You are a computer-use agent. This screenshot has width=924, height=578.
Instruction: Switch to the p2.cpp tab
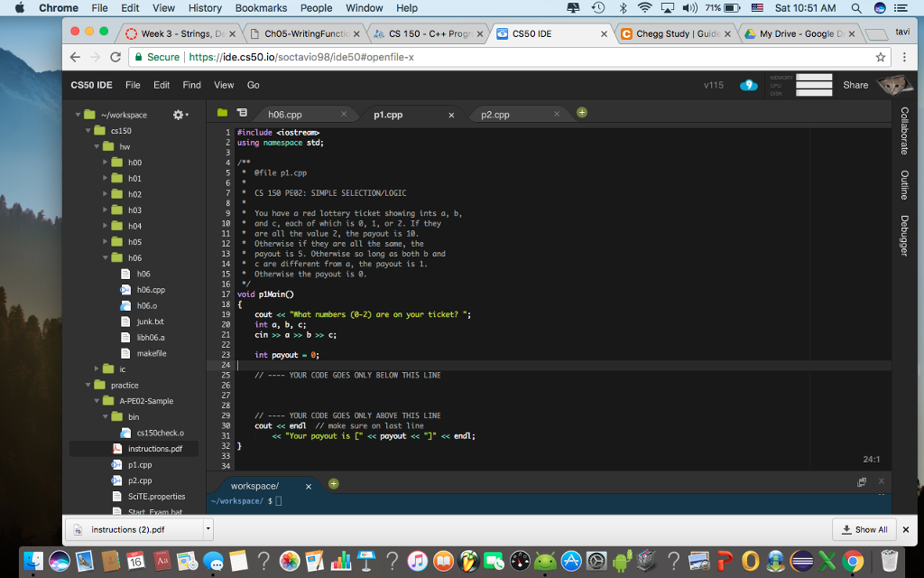click(495, 115)
